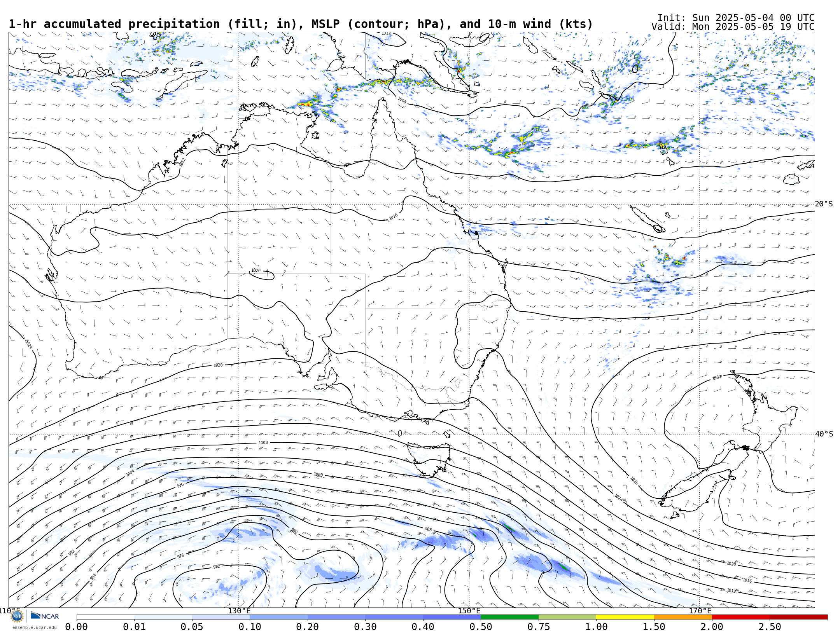
Task: Click the 2.00 colorbar tick label
Action: (x=712, y=627)
